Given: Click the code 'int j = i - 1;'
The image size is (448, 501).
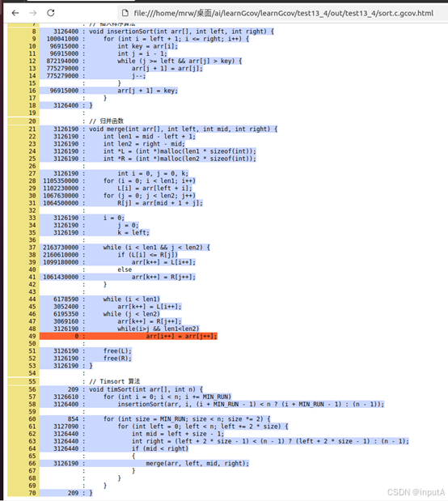Looking at the screenshot, I should 142,53.
